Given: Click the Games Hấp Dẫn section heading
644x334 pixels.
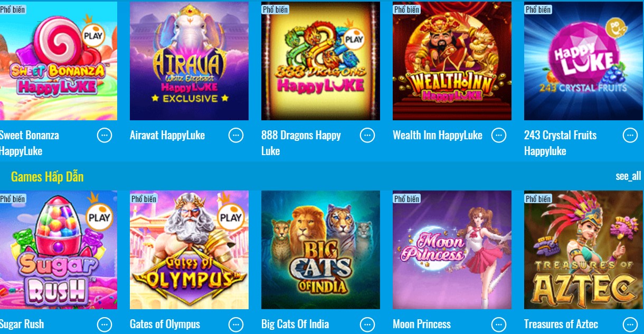Looking at the screenshot, I should tap(48, 177).
